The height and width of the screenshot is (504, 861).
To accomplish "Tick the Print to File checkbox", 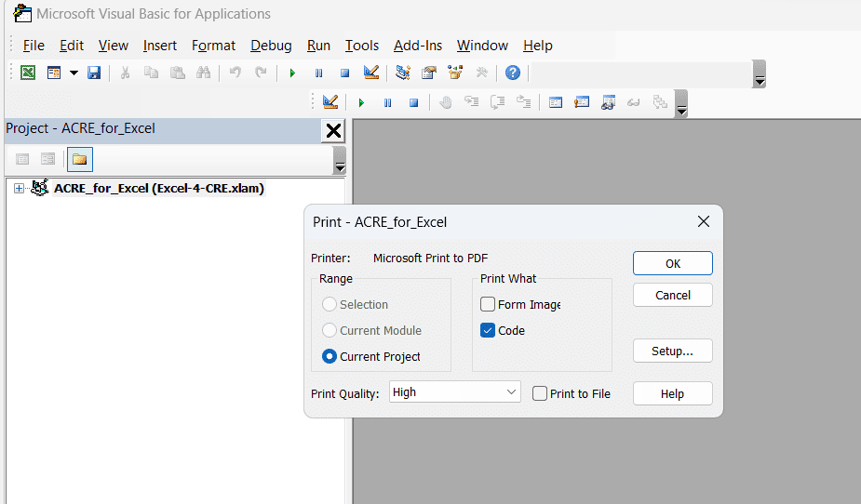I will (x=540, y=393).
